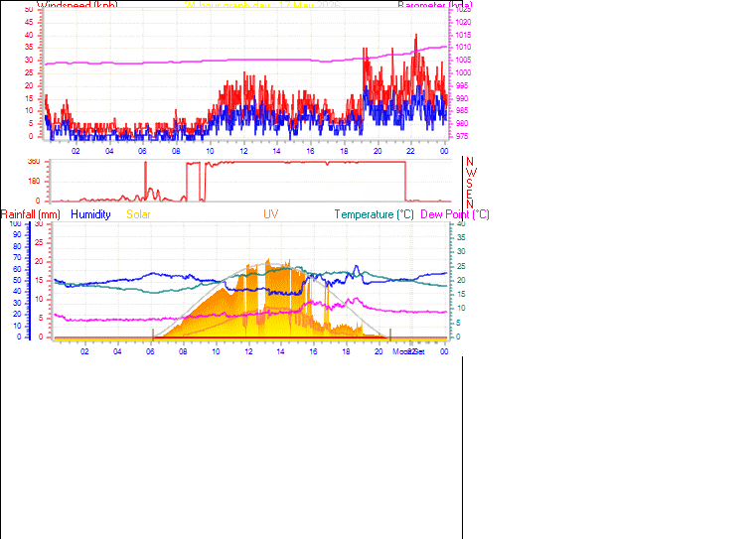Click the sunrise marker near 06 on solar graph
Viewport: 756px width, 539px height.
click(x=153, y=335)
